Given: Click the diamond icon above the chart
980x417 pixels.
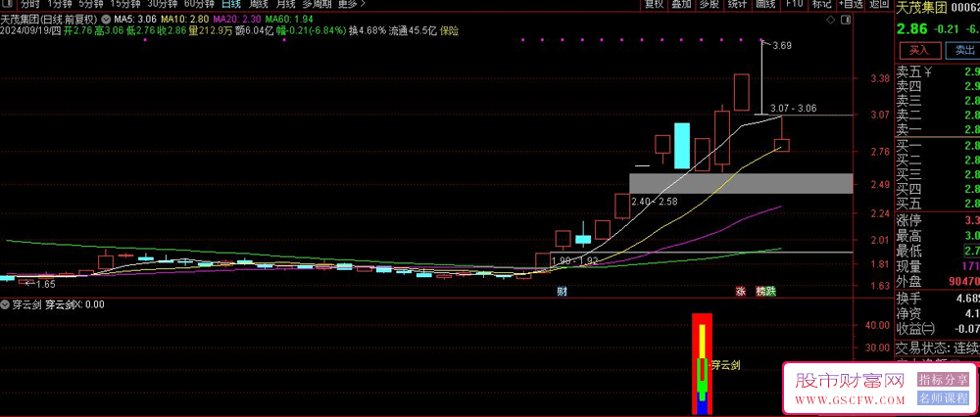Looking at the screenshot, I should coord(830,20).
